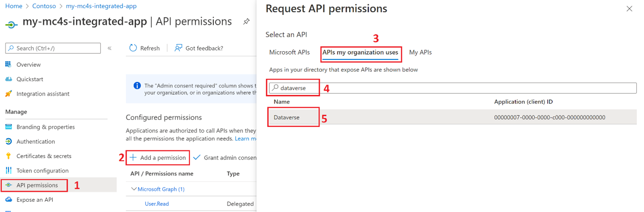Click the feedback person icon
Image resolution: width=644 pixels, height=212 pixels.
(x=178, y=48)
